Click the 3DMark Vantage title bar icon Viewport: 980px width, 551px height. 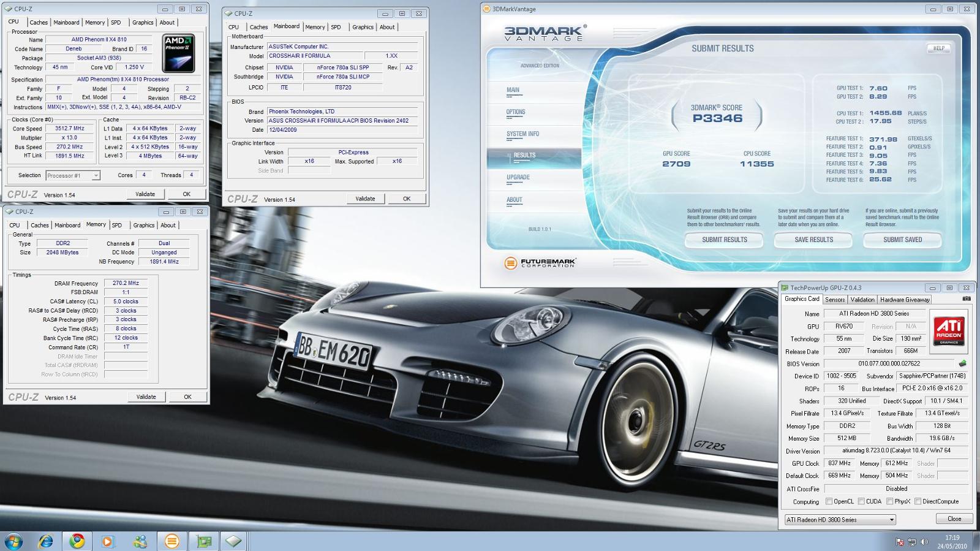pos(487,9)
